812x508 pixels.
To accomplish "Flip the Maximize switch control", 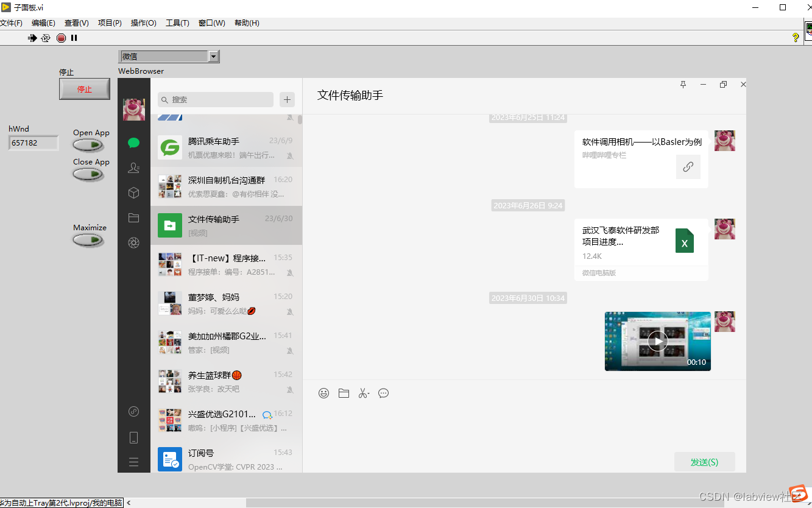I will pyautogui.click(x=88, y=240).
